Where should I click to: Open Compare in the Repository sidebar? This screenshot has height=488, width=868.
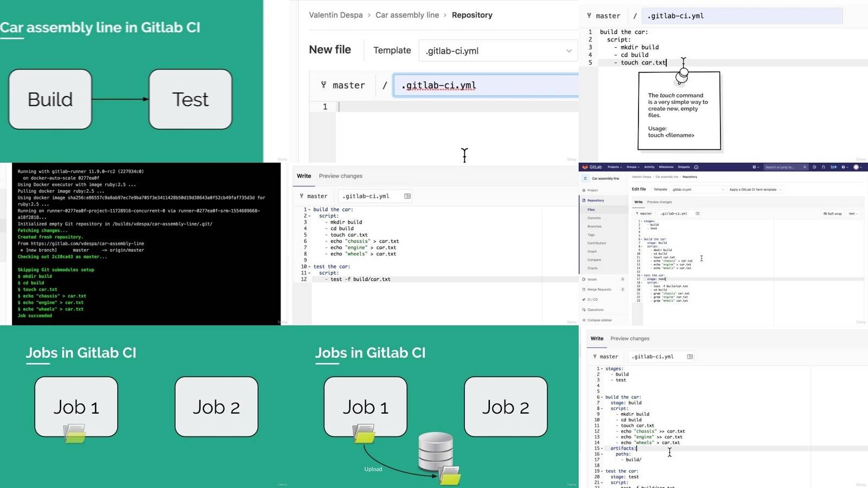[594, 260]
